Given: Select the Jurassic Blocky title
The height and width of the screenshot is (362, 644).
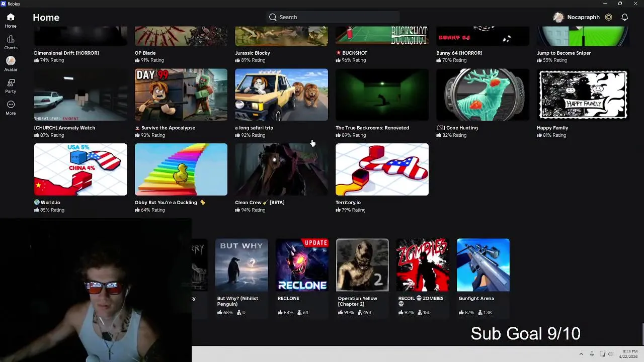Looking at the screenshot, I should coord(253,53).
